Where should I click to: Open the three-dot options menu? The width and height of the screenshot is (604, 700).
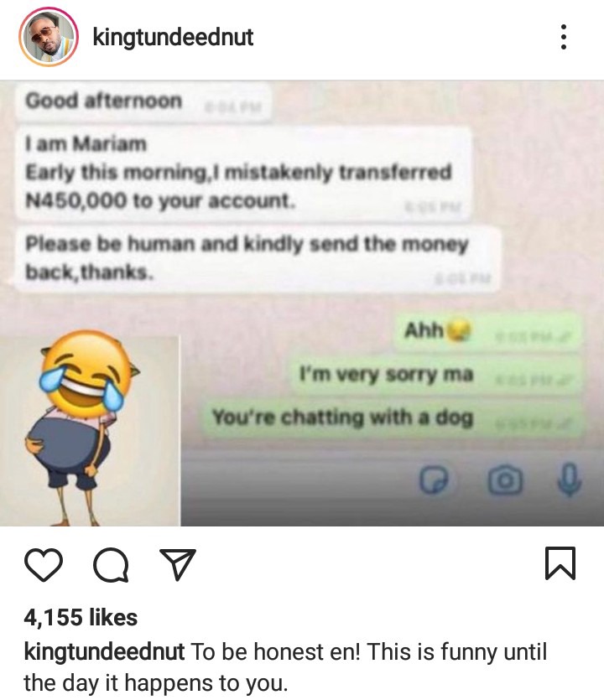pyautogui.click(x=564, y=37)
